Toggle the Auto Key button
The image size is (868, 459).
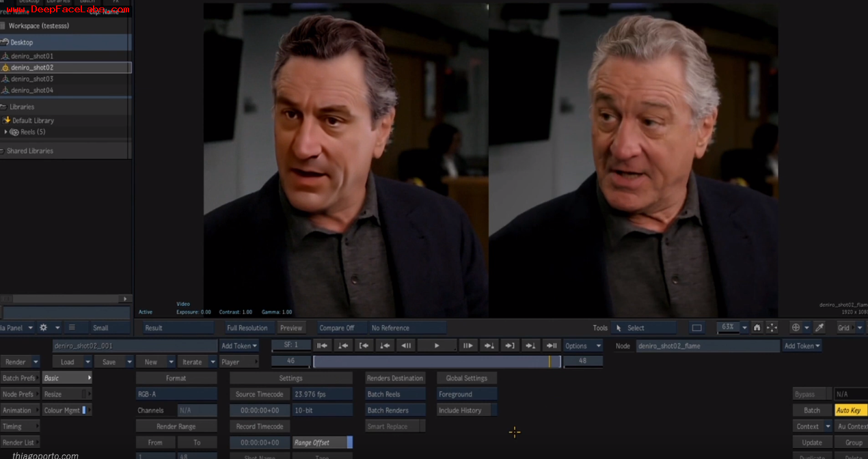850,411
